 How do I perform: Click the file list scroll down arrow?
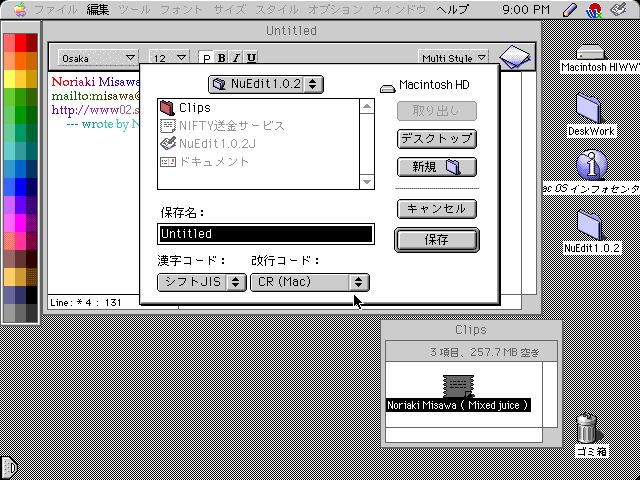[367, 182]
